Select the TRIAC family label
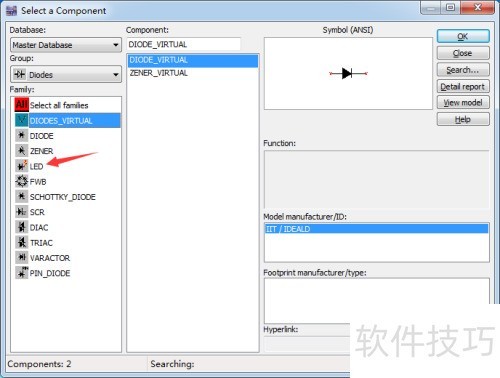Image resolution: width=500 pixels, height=378 pixels. [x=41, y=243]
